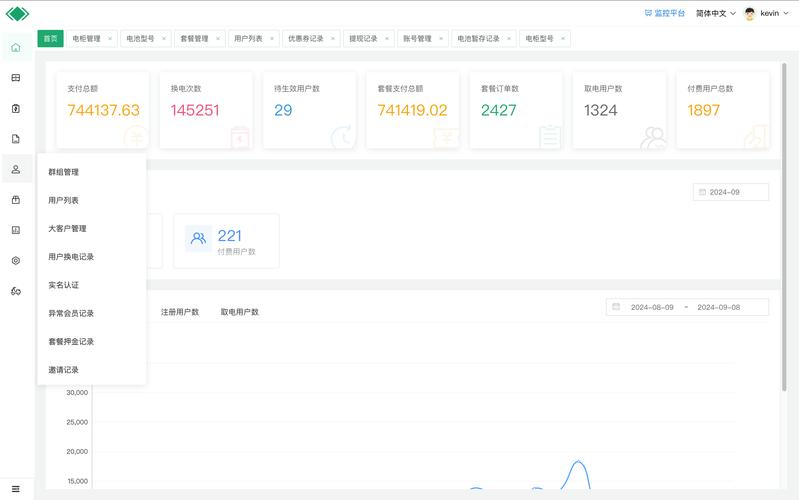Screen dimensions: 799x500
Task: Open the battery icon in the sidebar
Action: (16, 109)
